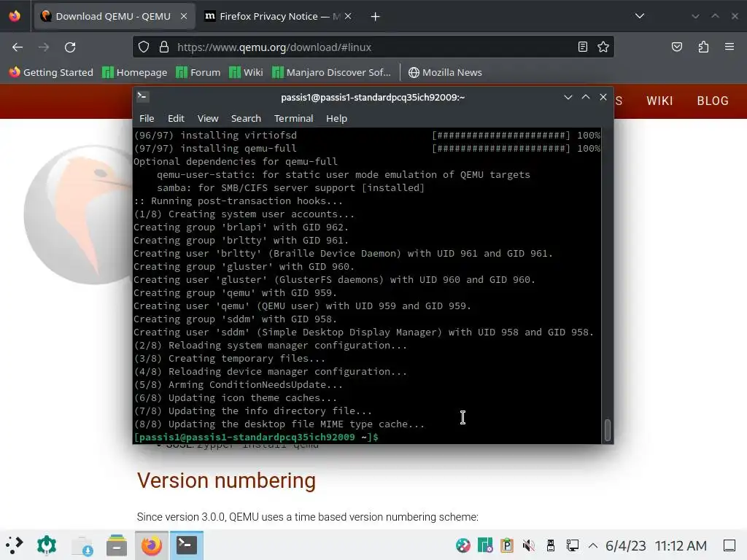
Task: Open the tracking protection shield icon
Action: click(144, 47)
